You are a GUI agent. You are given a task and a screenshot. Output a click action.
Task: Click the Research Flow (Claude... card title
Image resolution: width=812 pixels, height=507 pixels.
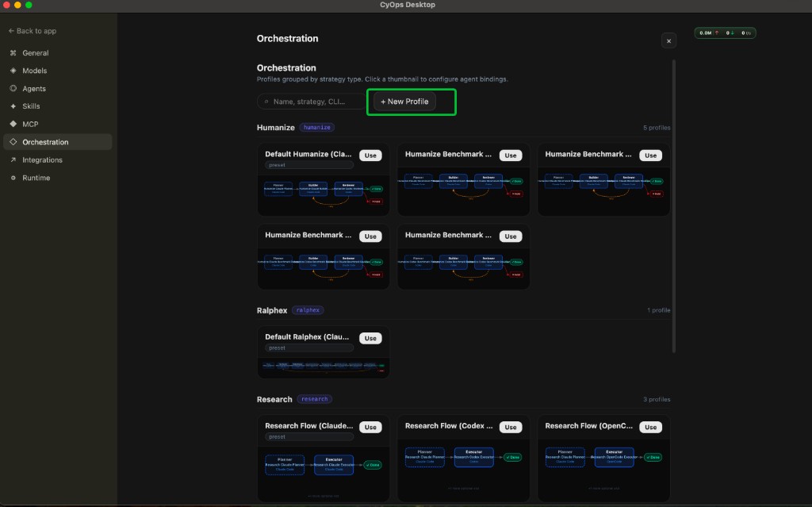309,425
